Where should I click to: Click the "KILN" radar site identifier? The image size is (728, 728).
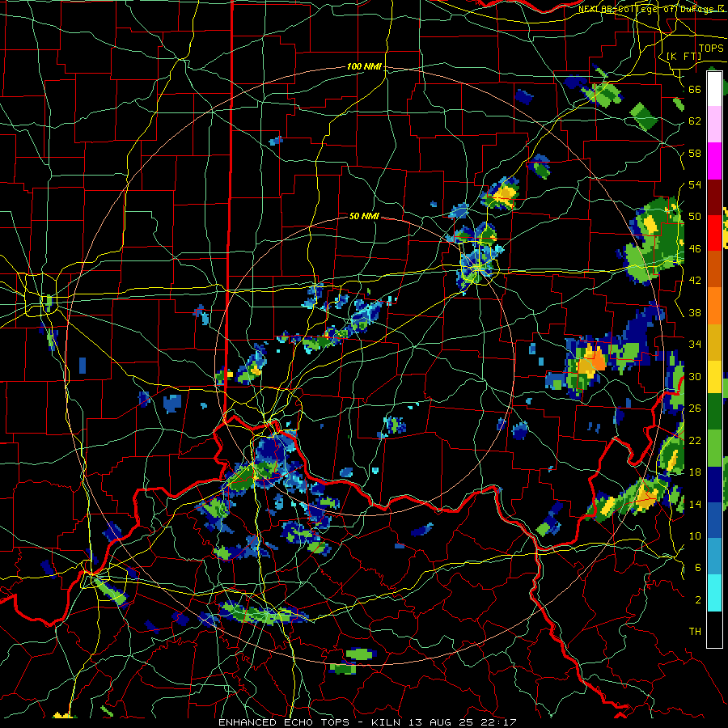[x=387, y=722]
